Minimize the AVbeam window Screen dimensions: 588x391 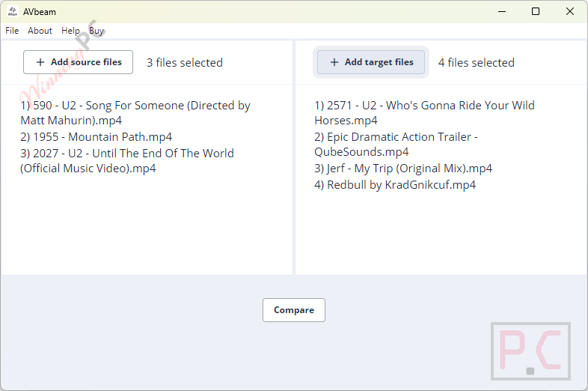point(502,12)
